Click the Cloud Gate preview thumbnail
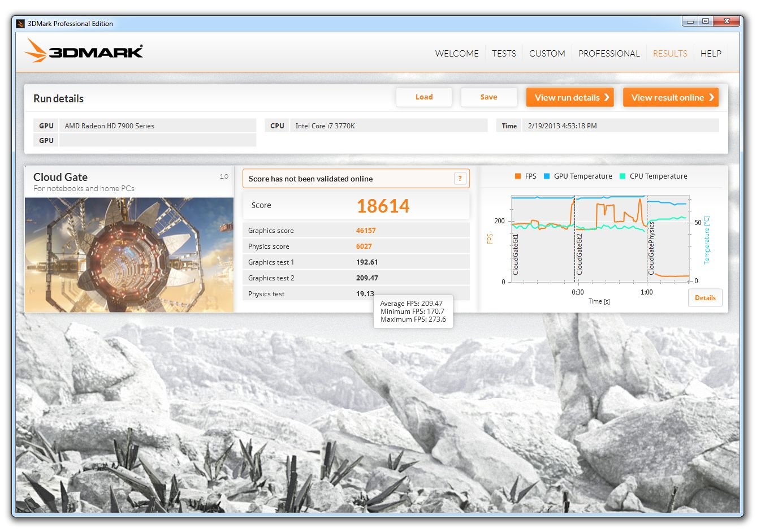Screen dimensions: 761x532 point(129,254)
